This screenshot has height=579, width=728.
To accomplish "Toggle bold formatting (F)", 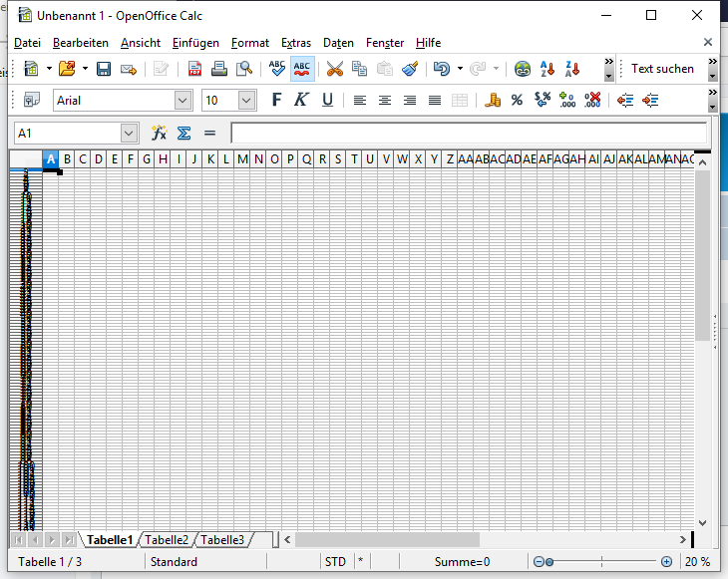I will (x=276, y=100).
